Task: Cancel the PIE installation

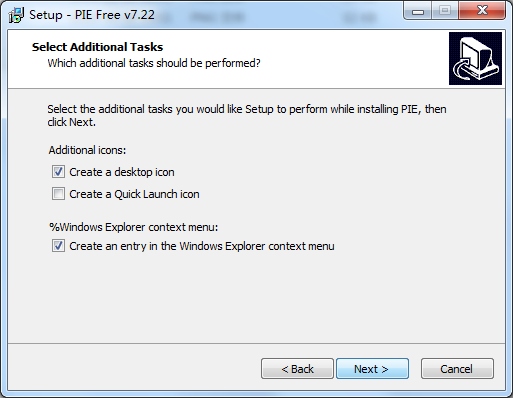Action: click(x=457, y=369)
